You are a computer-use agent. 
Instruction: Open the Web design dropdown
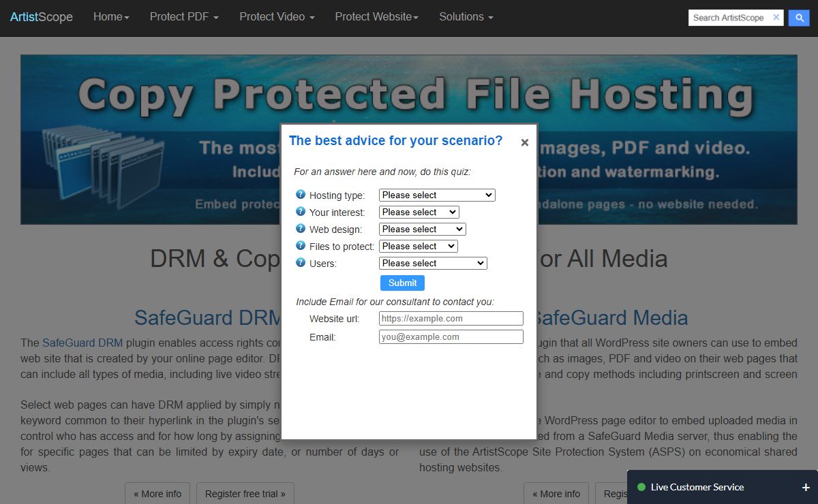(x=422, y=229)
